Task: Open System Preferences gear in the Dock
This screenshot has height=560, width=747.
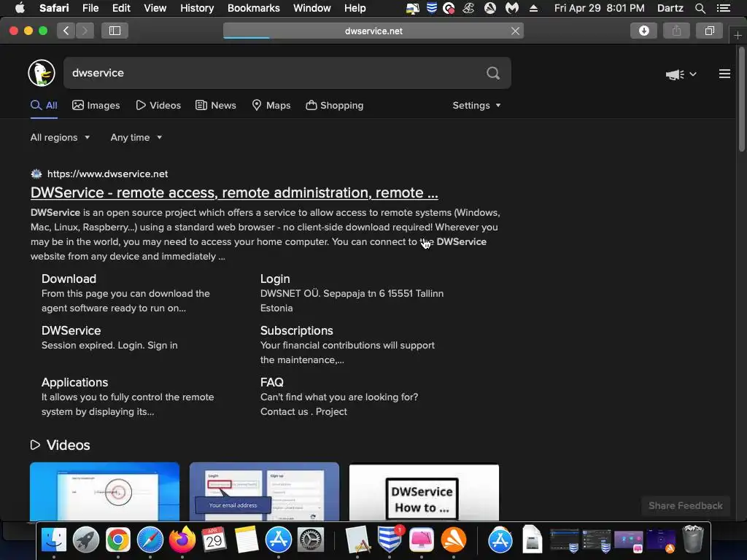Action: [x=311, y=540]
